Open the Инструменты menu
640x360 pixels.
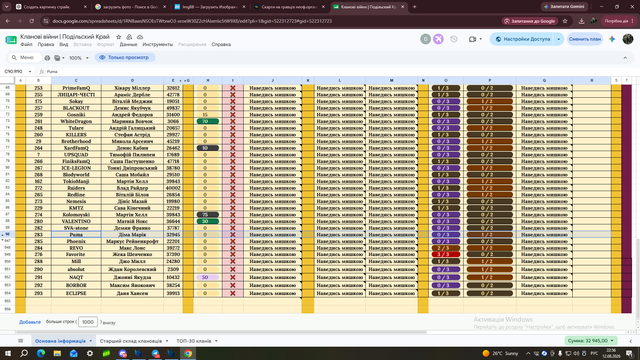158,44
